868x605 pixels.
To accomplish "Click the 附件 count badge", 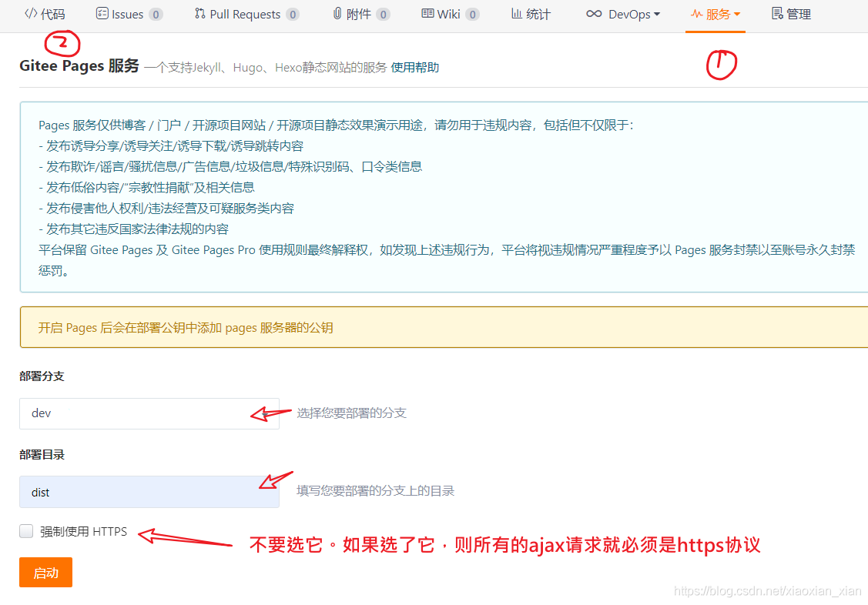I will pos(383,15).
